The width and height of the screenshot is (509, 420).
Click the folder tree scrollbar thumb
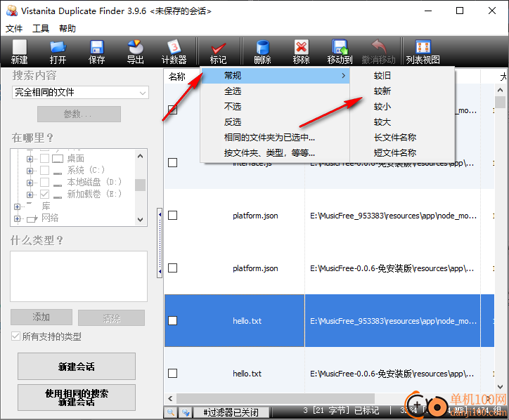click(140, 185)
